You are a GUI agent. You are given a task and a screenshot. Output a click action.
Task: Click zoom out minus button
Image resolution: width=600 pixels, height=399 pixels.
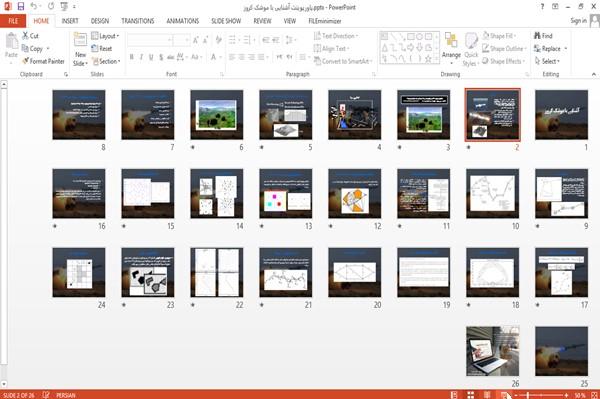pyautogui.click(x=516, y=395)
